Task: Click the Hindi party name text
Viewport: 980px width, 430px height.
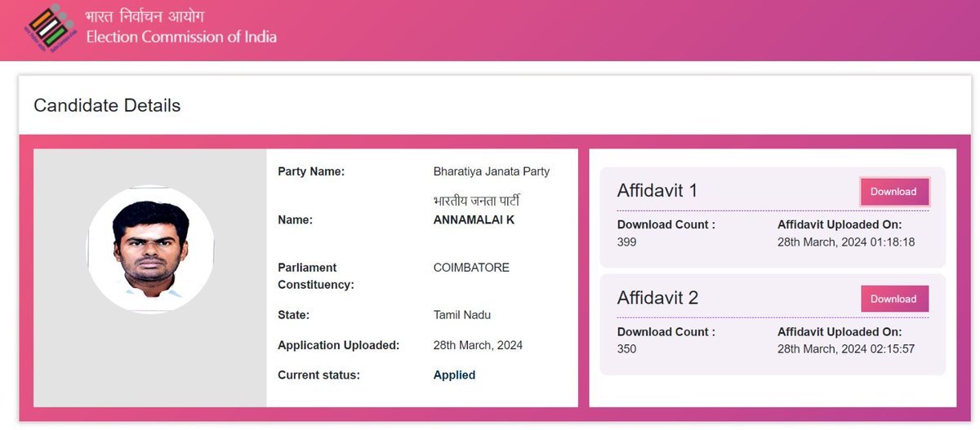Action: [476, 201]
